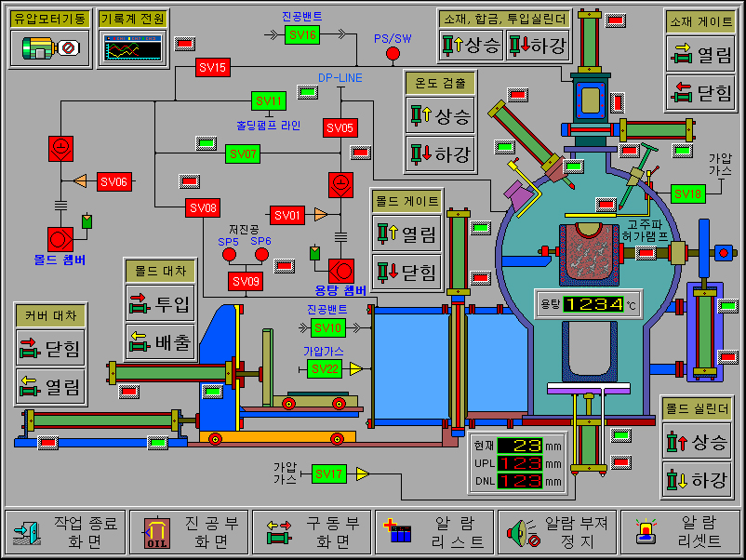Click the red indicator lamp beside SV15
This screenshot has width=746, height=560.
click(x=184, y=45)
